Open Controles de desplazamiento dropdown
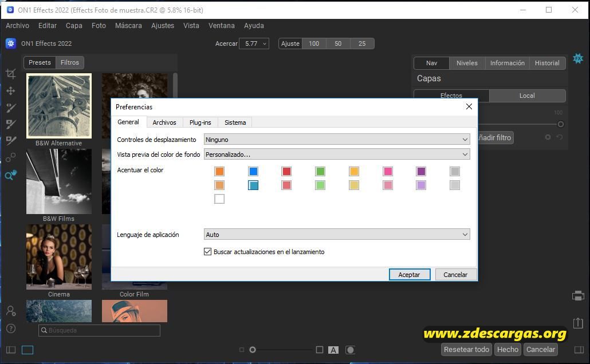 (x=337, y=140)
